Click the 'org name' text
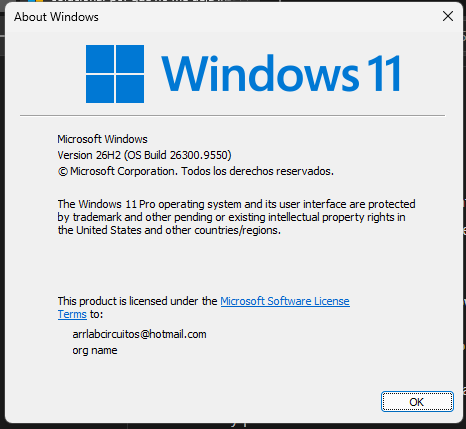Screen dimensions: 466x429 click(95, 351)
